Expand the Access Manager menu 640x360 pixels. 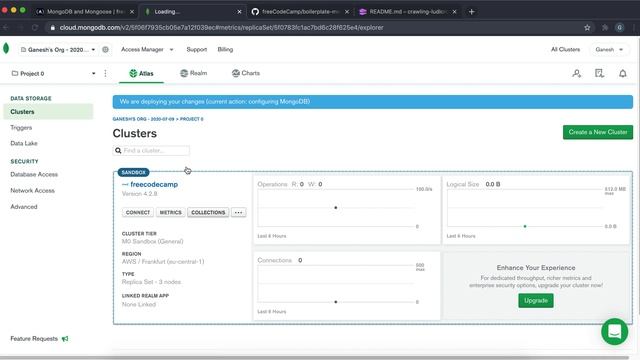click(147, 49)
